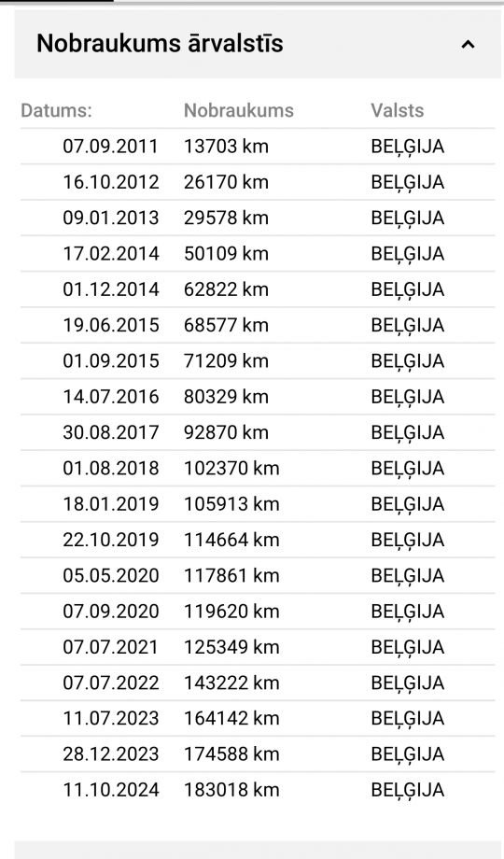Select the 18.01.2019 date row
This screenshot has height=859, width=504.
pos(258,504)
